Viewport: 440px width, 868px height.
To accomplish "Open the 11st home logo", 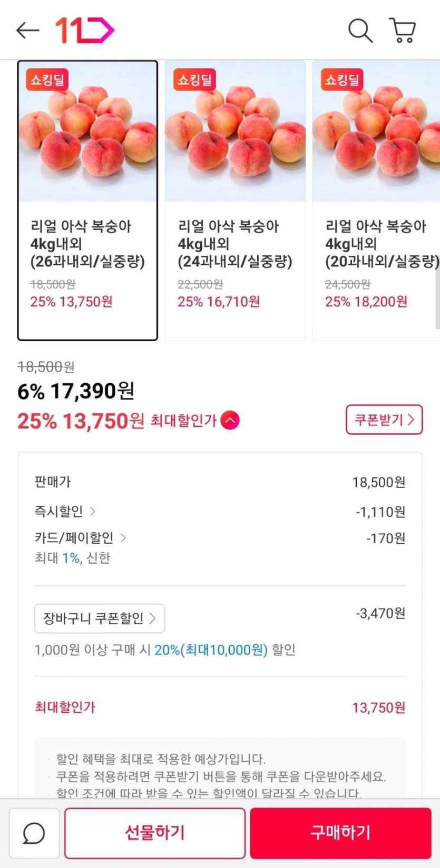I will click(85, 31).
